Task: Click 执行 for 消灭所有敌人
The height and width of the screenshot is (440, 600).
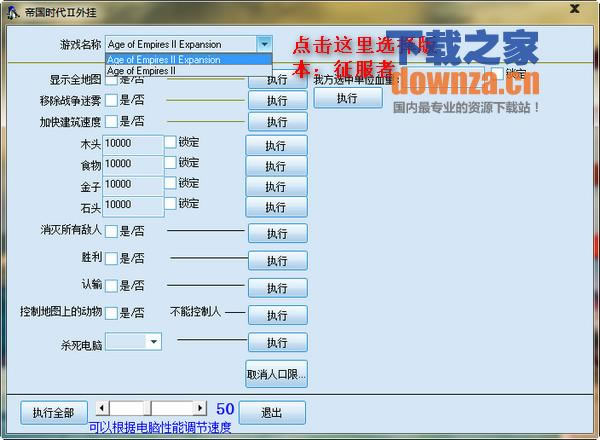Action: 277,233
